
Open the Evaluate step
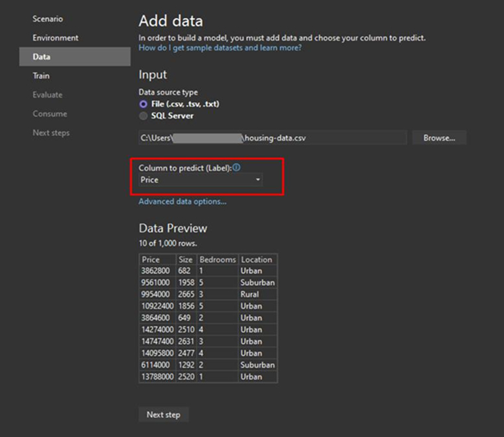(48, 95)
